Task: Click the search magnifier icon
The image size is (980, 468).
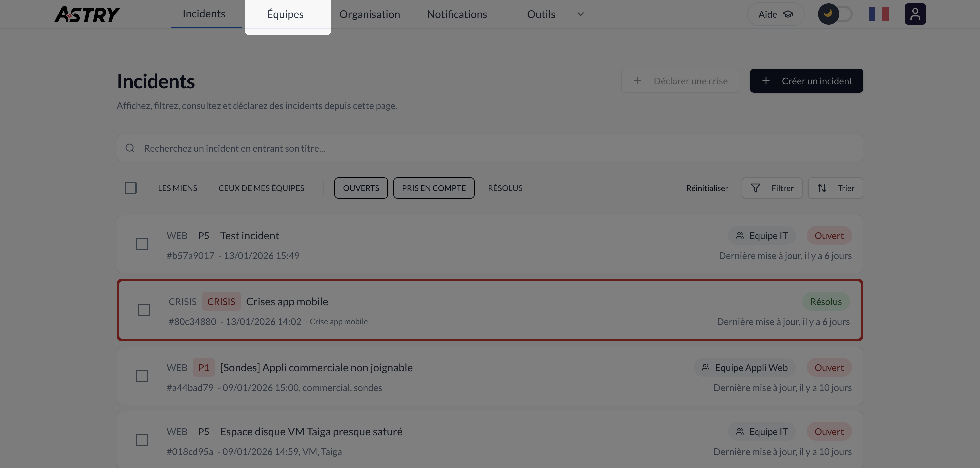Action: pyautogui.click(x=130, y=148)
